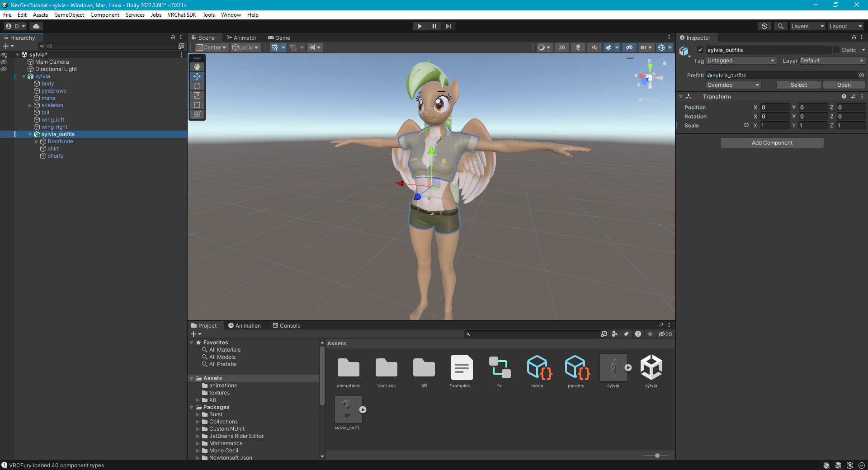Toggle scene visibility hidden-objects icon

pyautogui.click(x=629, y=47)
